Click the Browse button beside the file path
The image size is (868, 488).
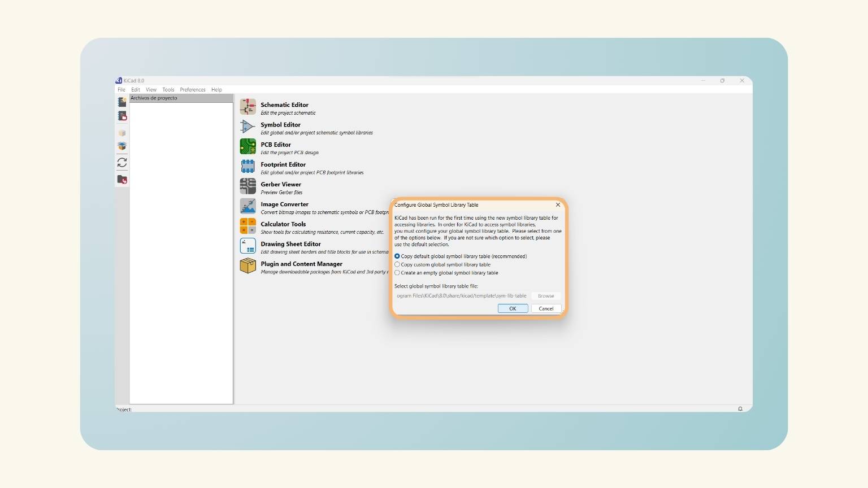coord(546,296)
